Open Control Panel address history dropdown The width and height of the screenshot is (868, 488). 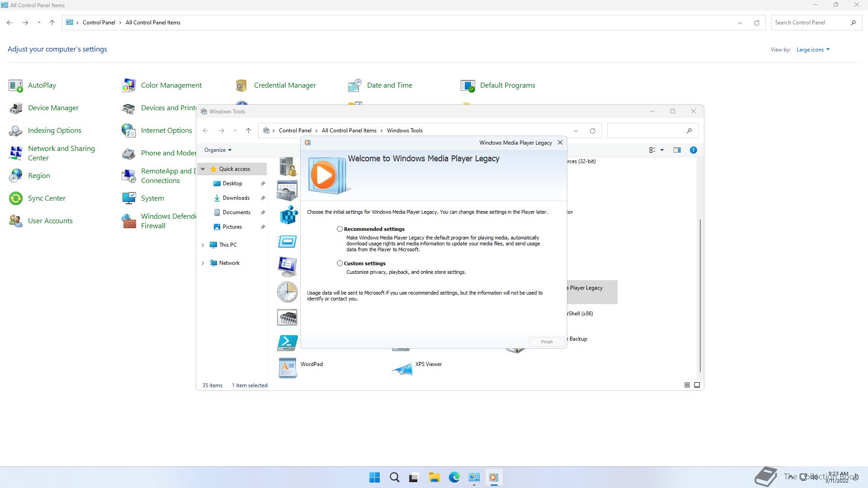740,23
